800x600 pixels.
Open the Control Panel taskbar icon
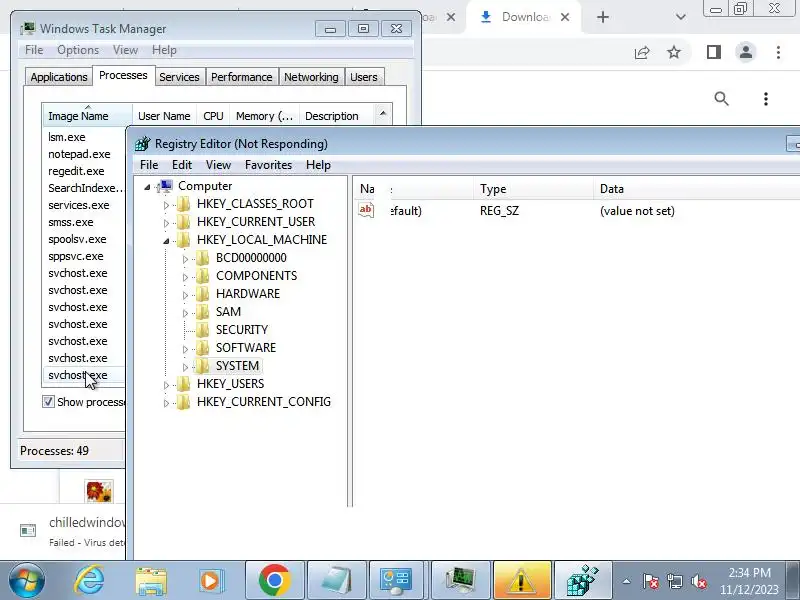pos(396,581)
